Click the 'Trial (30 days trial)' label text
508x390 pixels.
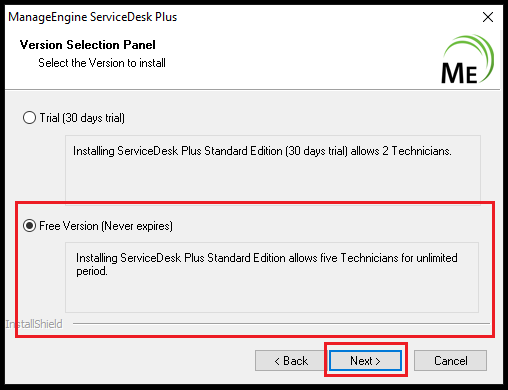82,118
